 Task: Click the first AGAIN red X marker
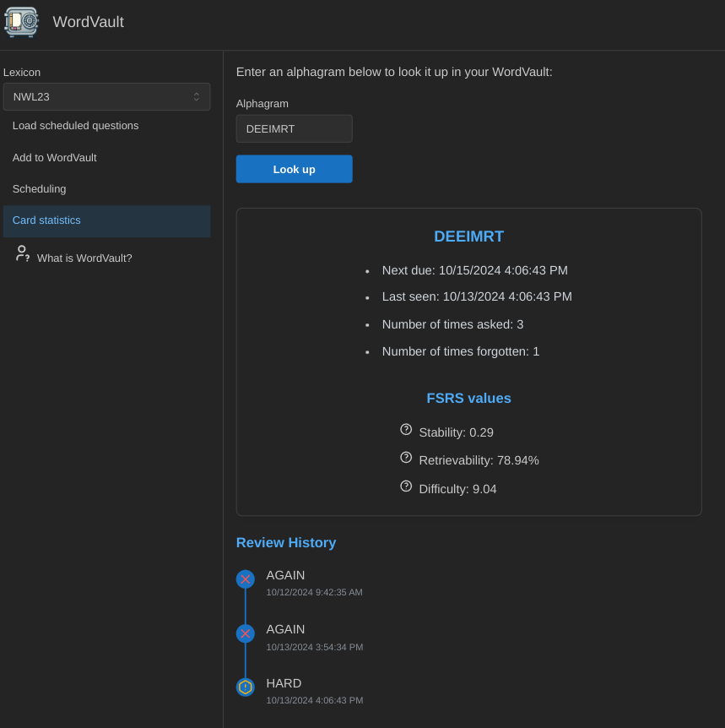click(x=245, y=579)
